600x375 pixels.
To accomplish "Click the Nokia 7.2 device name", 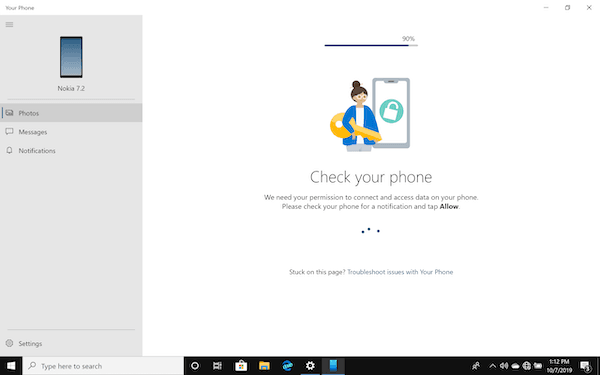I will (71, 88).
